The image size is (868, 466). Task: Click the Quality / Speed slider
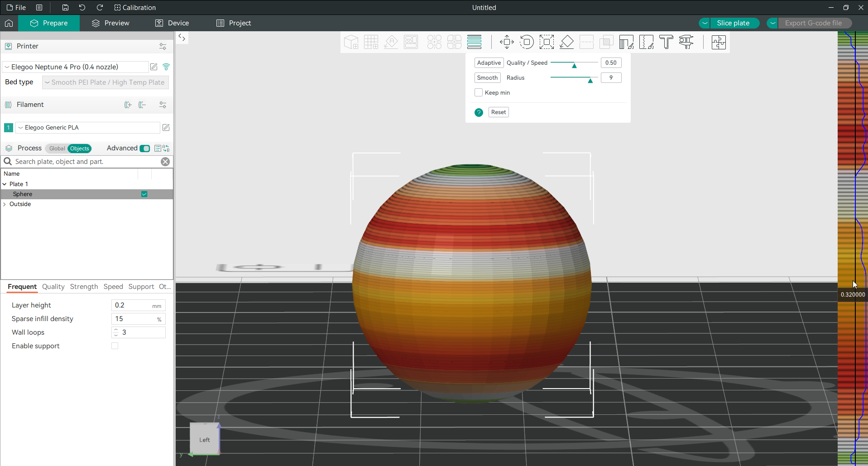(x=574, y=63)
